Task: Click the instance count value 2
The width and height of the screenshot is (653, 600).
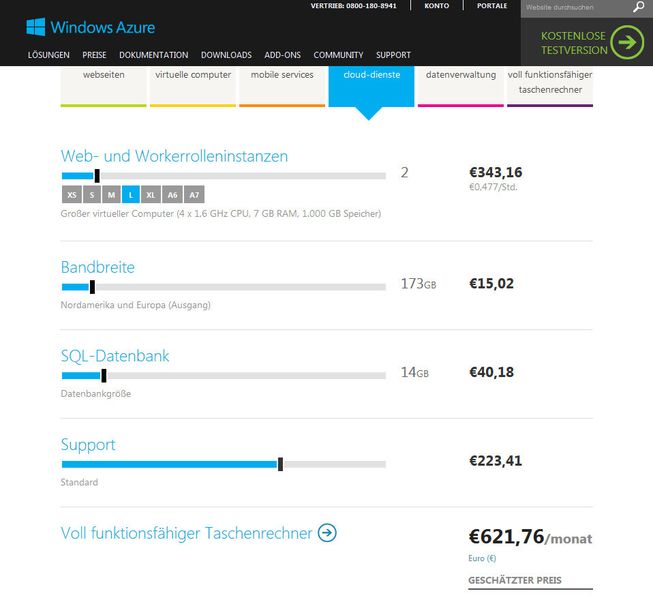Action: [x=404, y=172]
